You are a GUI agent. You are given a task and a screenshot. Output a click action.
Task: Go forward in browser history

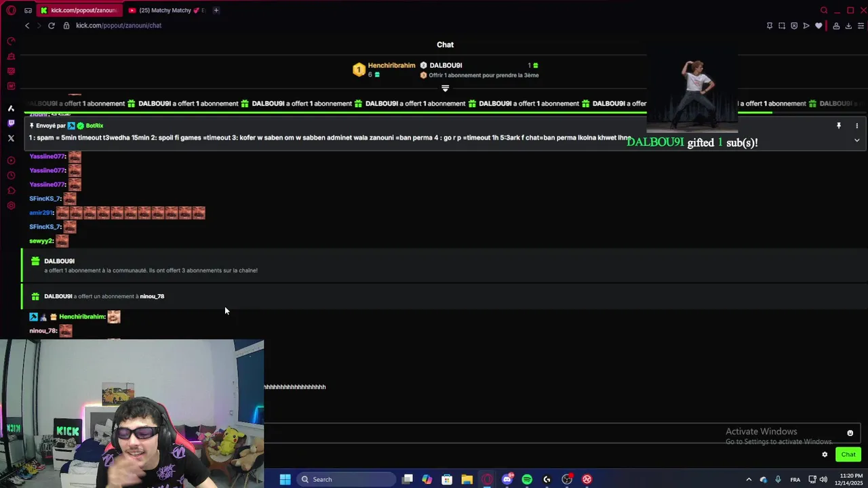click(39, 26)
